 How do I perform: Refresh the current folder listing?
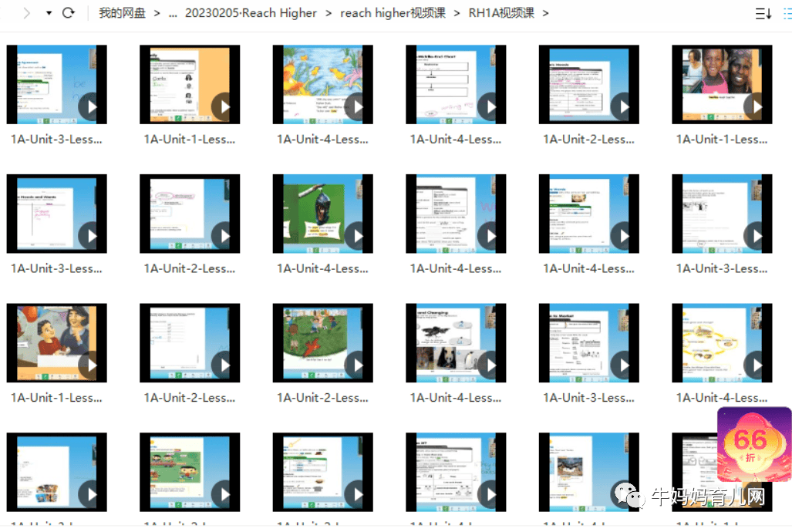(69, 13)
